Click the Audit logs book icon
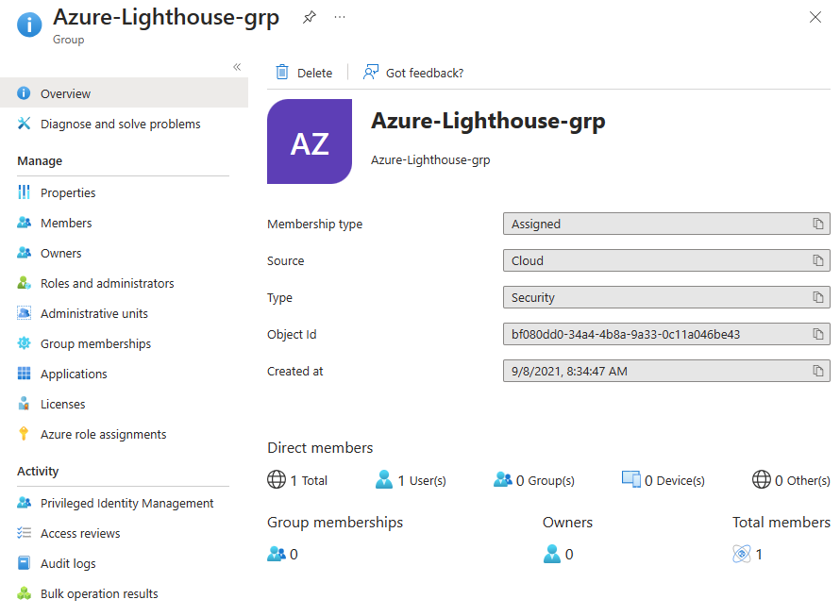Screen dimensions: 840x616 [x=25, y=563]
